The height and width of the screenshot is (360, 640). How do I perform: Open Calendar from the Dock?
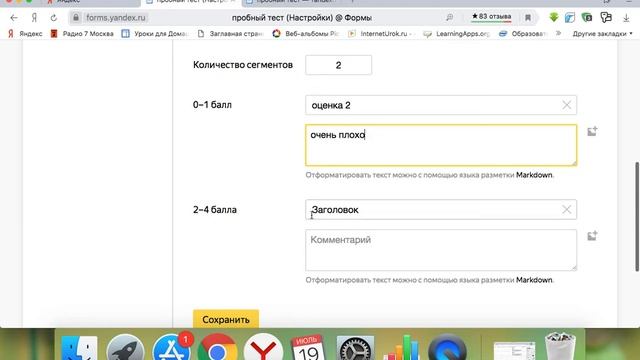point(309,347)
